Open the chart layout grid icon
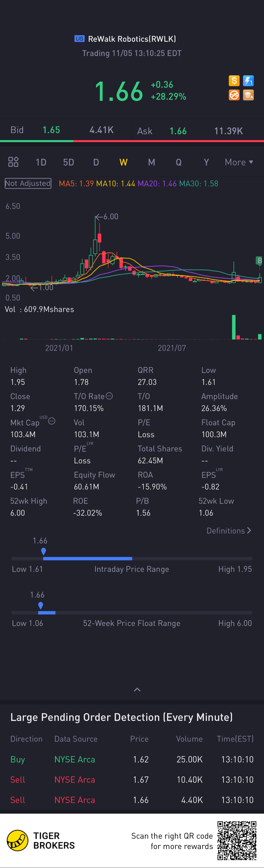 coord(13,162)
